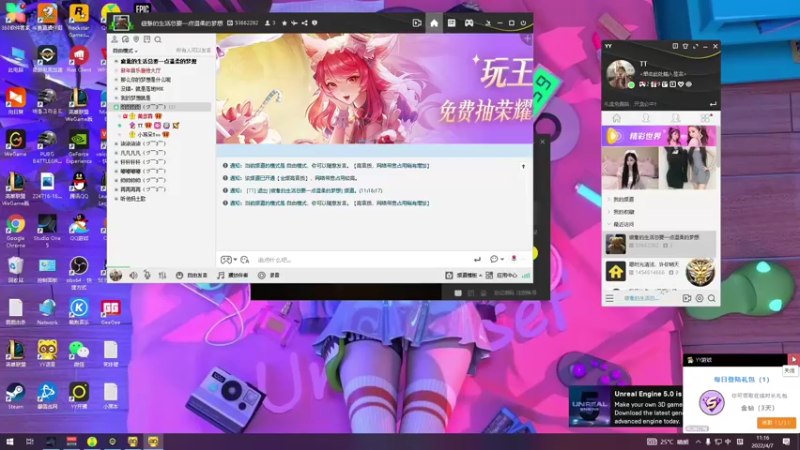Show hidden tray icons chevron
This screenshot has height=450, width=800.
pos(697,442)
